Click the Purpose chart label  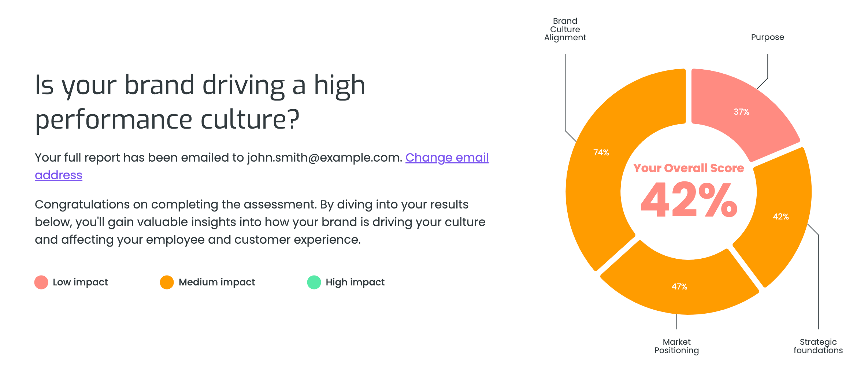click(x=768, y=37)
